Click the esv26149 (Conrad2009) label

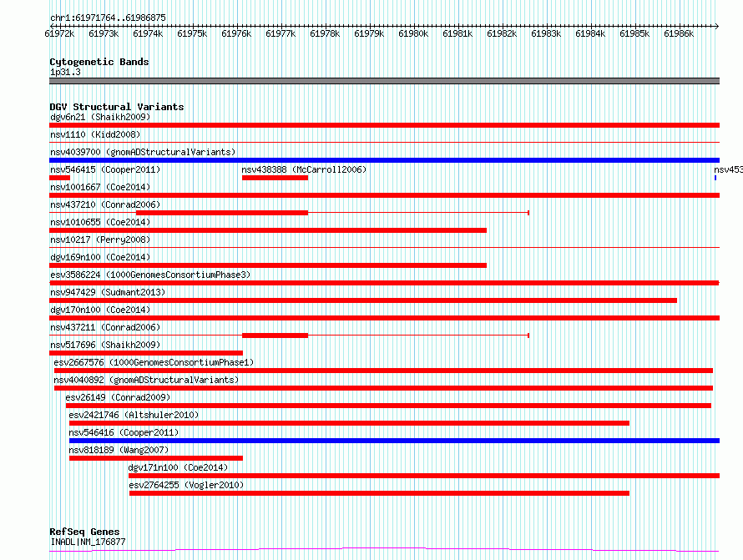click(x=118, y=397)
